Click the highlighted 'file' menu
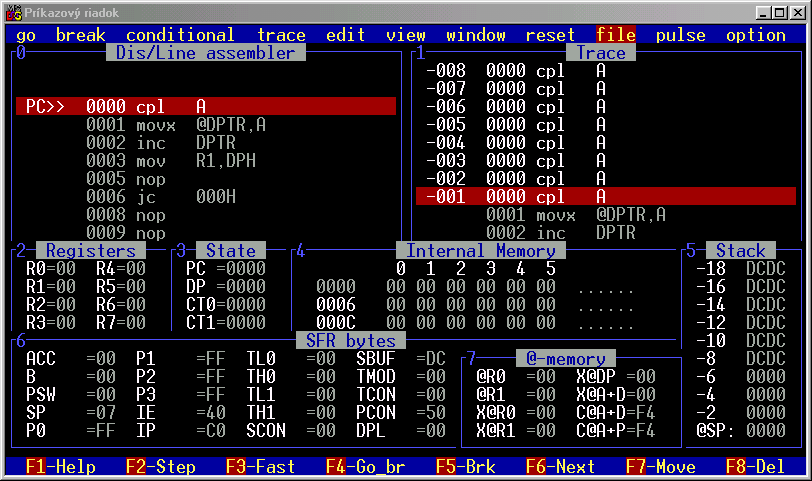 (x=615, y=35)
